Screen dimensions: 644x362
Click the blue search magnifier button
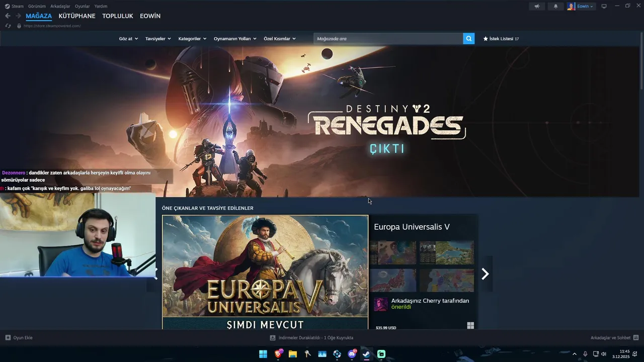point(469,39)
